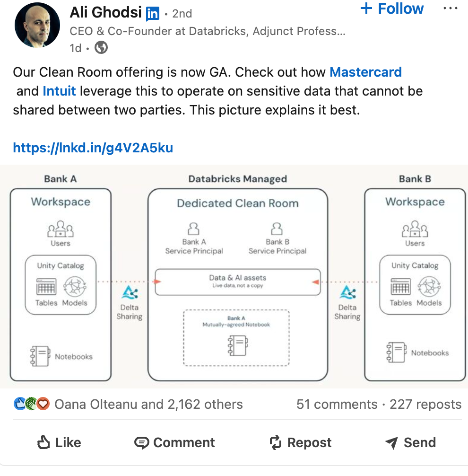Open the Intuit link
The image size is (468, 476).
[x=59, y=91]
